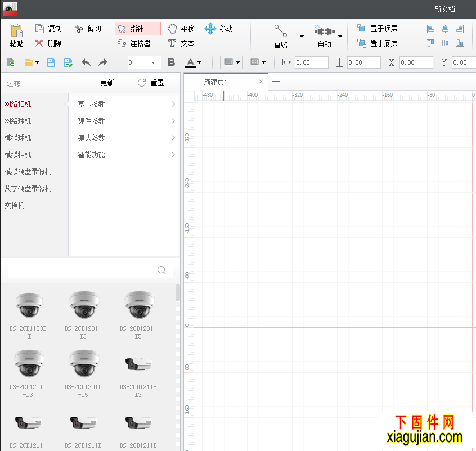Viewport: 476px width, 451px height.
Task: Click the align vertical middle icon
Action: pos(446,43)
